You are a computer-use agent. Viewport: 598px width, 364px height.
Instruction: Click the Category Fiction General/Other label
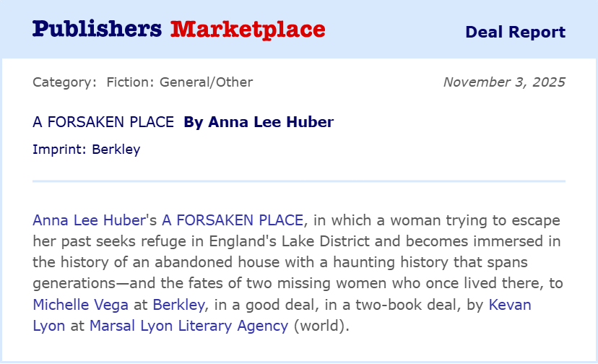pos(142,82)
